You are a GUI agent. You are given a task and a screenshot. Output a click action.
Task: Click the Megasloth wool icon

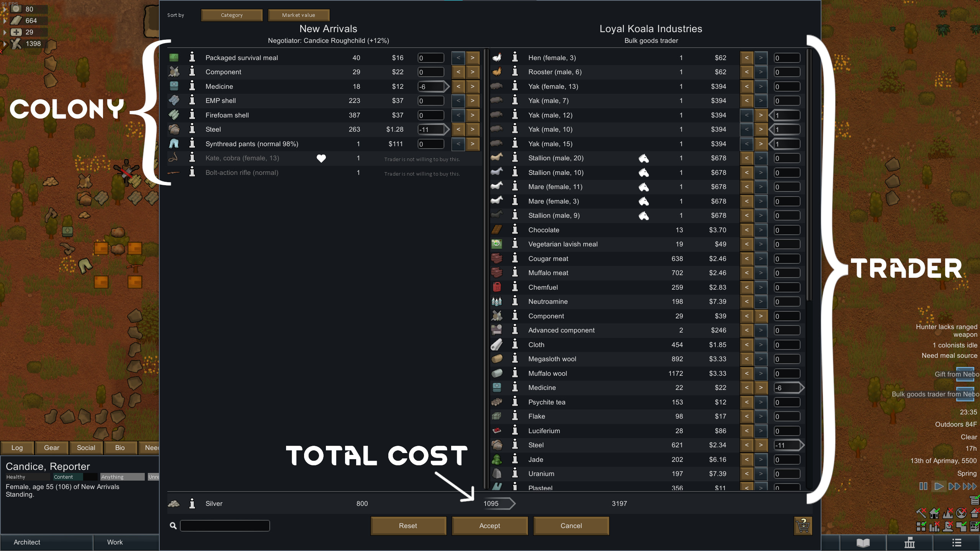tap(497, 359)
